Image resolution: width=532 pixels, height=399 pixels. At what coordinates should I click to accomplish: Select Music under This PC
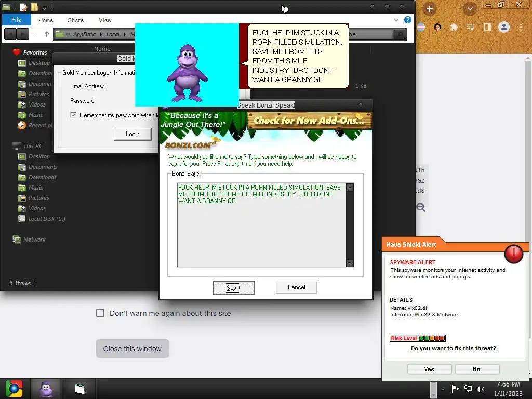[31, 188]
